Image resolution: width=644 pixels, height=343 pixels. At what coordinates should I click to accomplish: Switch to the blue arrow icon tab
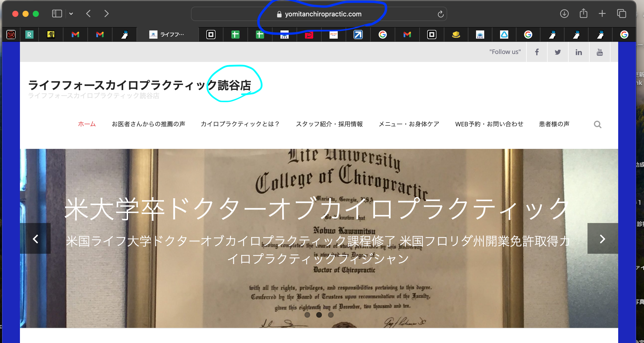coord(358,35)
